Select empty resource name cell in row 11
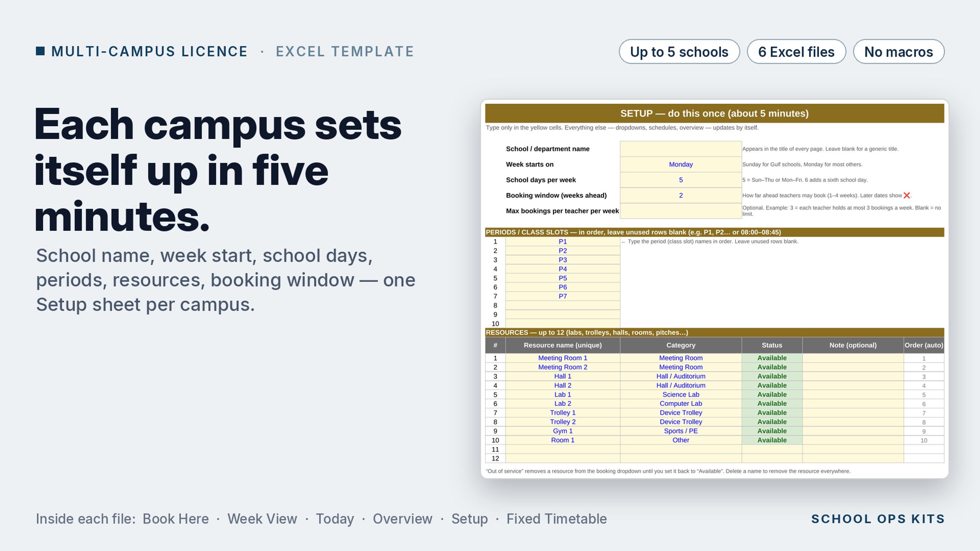Screen dimensions: 980x551 coord(563,449)
